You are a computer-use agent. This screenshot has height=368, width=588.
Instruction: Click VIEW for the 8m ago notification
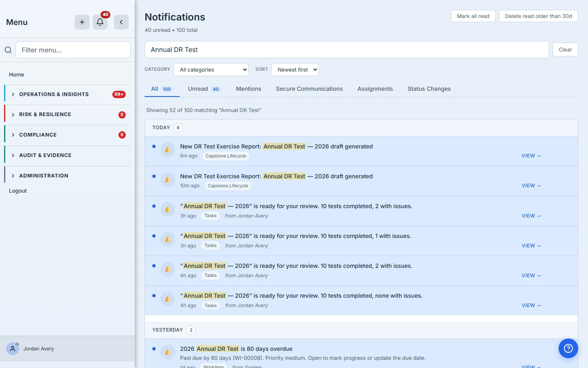531,156
